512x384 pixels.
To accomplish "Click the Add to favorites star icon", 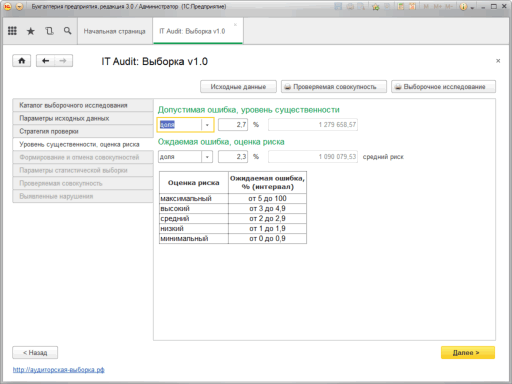I will click(x=376, y=6).
